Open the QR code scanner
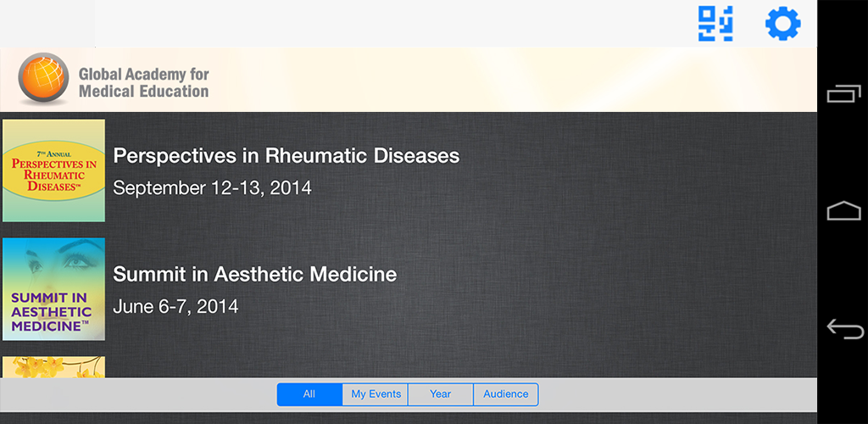 point(715,24)
